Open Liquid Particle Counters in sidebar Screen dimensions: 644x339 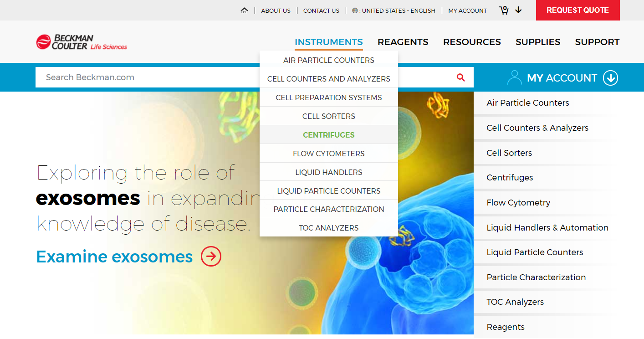(535, 252)
